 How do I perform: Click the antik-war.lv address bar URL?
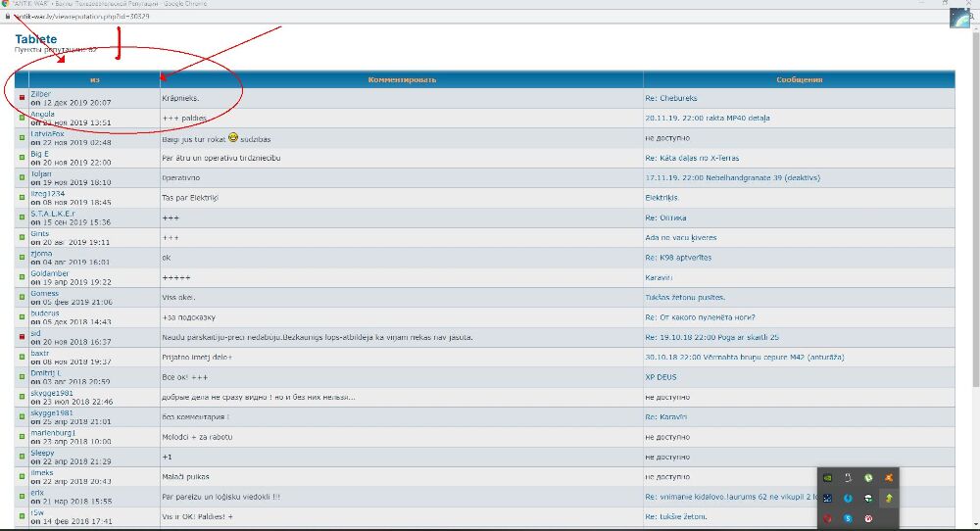[x=81, y=17]
